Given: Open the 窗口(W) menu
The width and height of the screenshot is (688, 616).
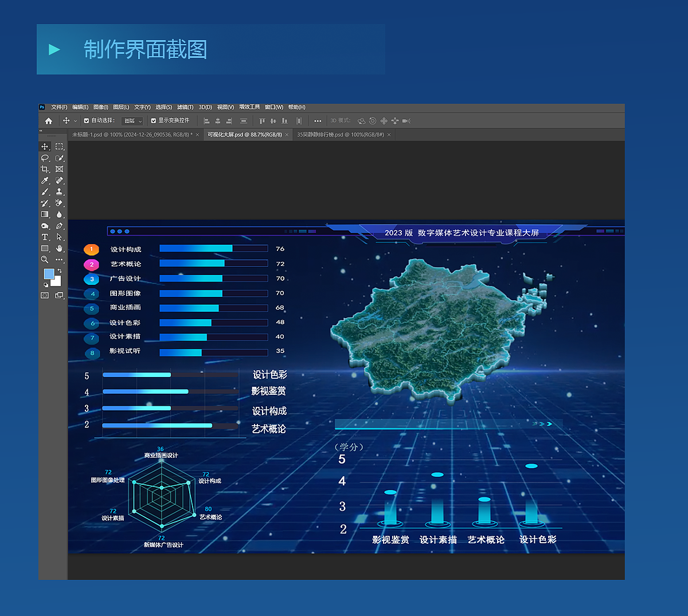Looking at the screenshot, I should point(274,107).
